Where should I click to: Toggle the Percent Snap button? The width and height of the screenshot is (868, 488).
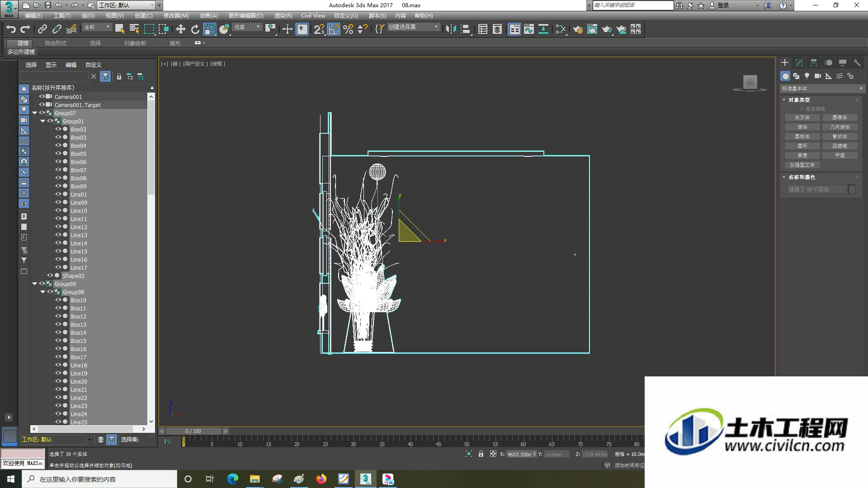tap(348, 29)
